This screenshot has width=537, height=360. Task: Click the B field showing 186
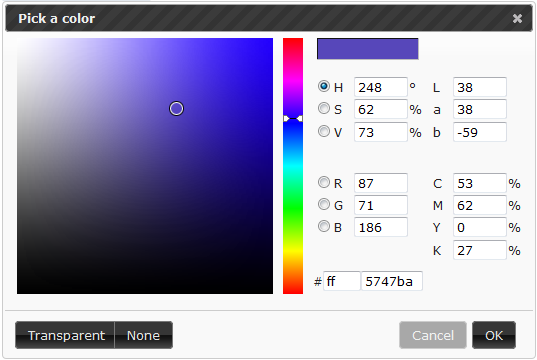tap(380, 227)
